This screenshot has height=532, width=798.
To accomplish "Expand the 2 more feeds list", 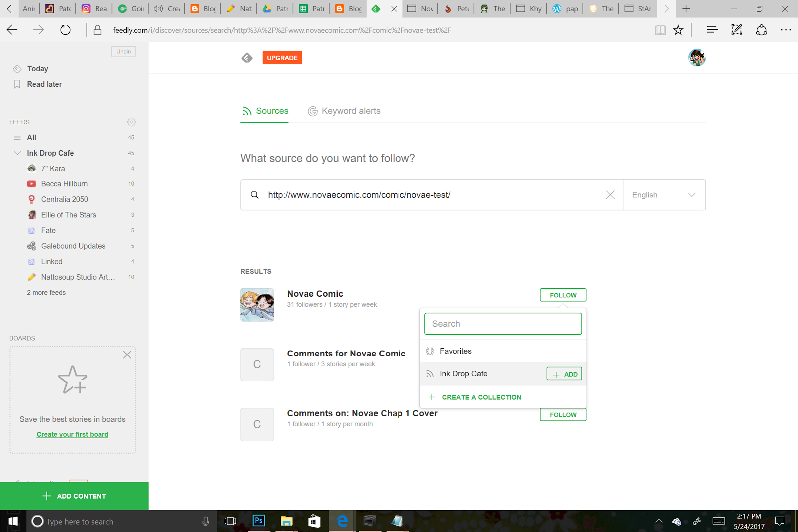I will coord(46,293).
